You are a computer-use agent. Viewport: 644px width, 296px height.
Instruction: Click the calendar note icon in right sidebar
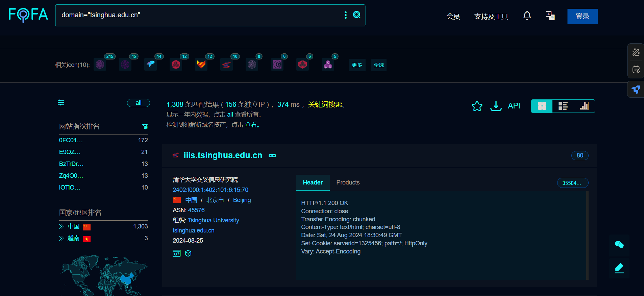click(x=636, y=70)
